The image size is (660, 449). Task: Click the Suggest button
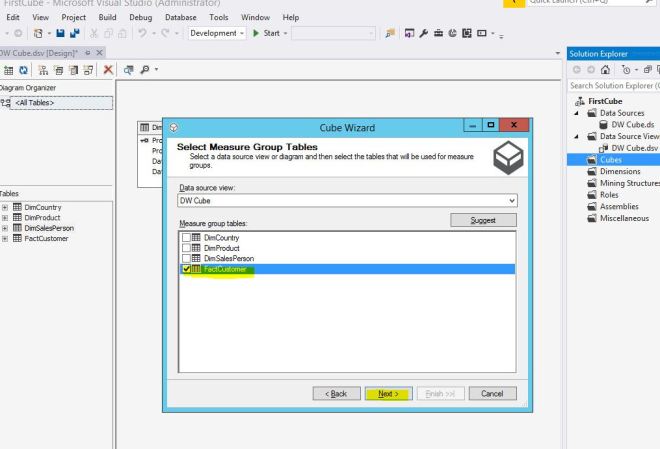(x=487, y=219)
